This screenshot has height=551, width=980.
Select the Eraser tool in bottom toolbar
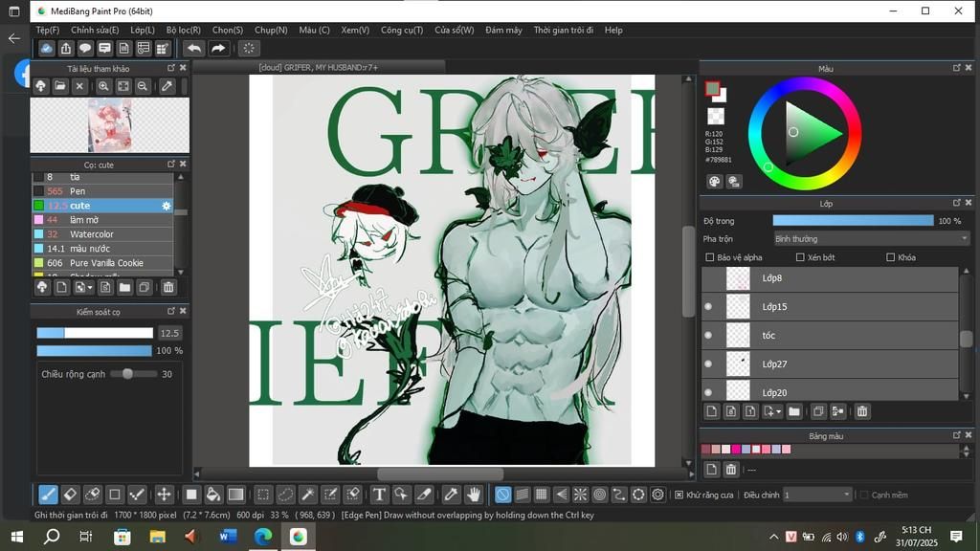(x=70, y=495)
